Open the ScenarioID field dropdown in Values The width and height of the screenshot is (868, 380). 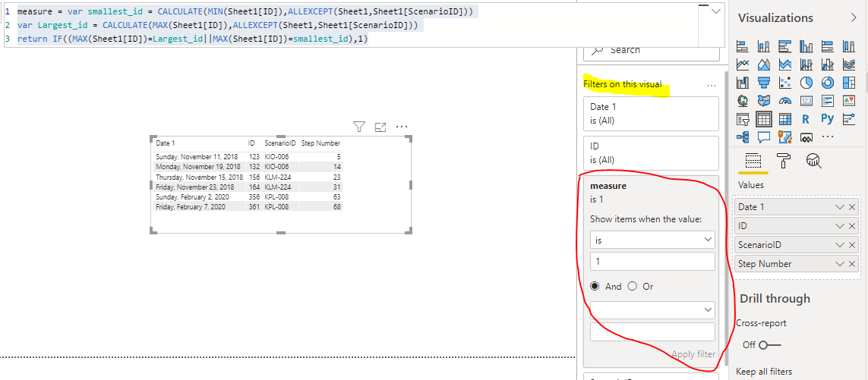tap(840, 245)
